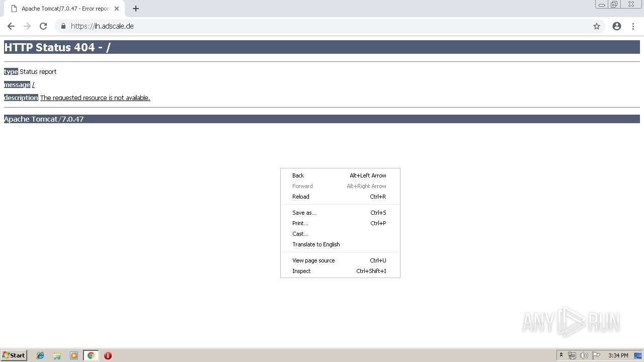The width and height of the screenshot is (644, 362).
Task: Open a new tab with plus button
Action: 136,9
